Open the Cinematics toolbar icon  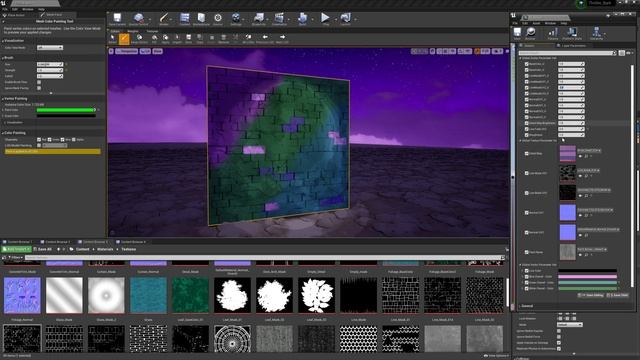pos(279,19)
